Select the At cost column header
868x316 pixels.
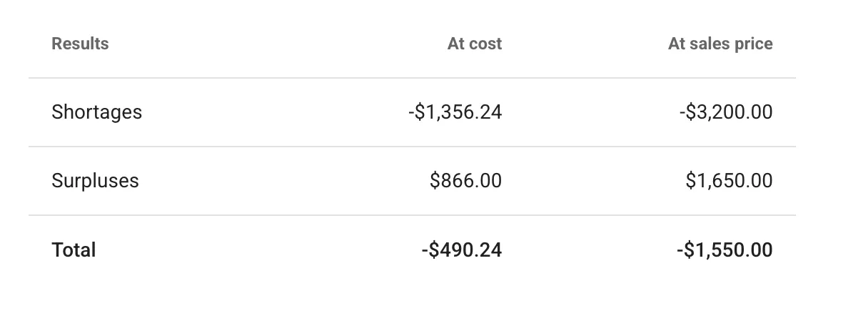474,44
